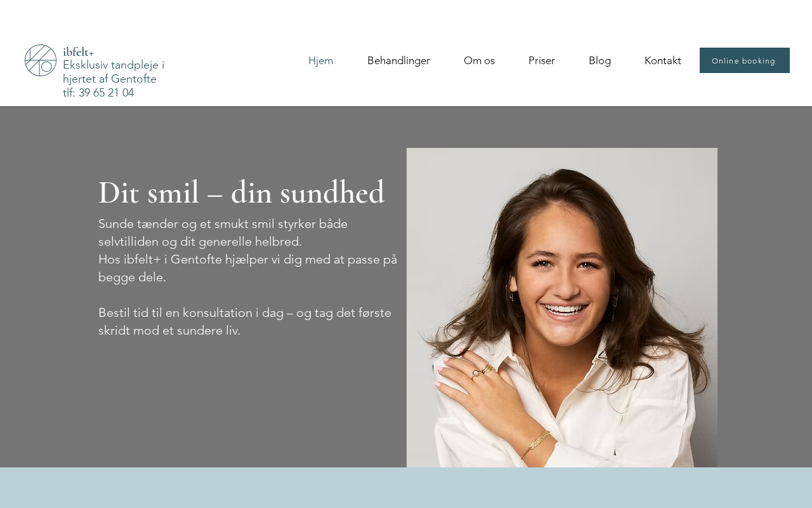The height and width of the screenshot is (508, 812).
Task: Go to the Om os page
Action: tap(479, 60)
